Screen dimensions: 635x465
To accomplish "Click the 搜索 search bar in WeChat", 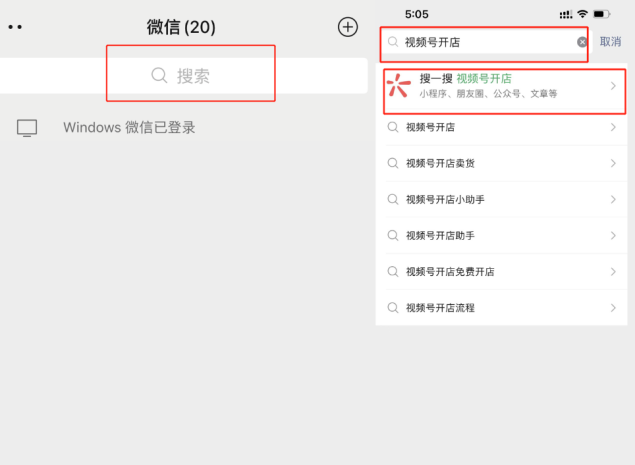I will 183,76.
